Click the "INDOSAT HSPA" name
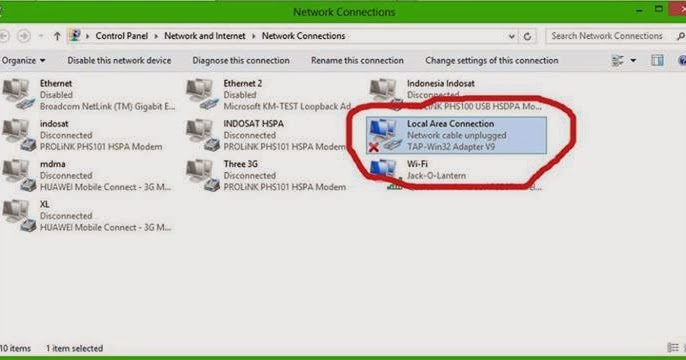686x360 pixels. [253, 123]
